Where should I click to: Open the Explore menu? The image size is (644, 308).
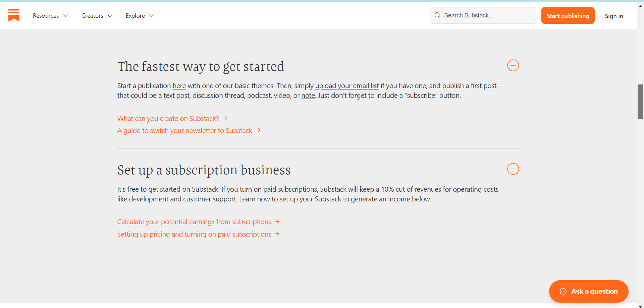(140, 16)
